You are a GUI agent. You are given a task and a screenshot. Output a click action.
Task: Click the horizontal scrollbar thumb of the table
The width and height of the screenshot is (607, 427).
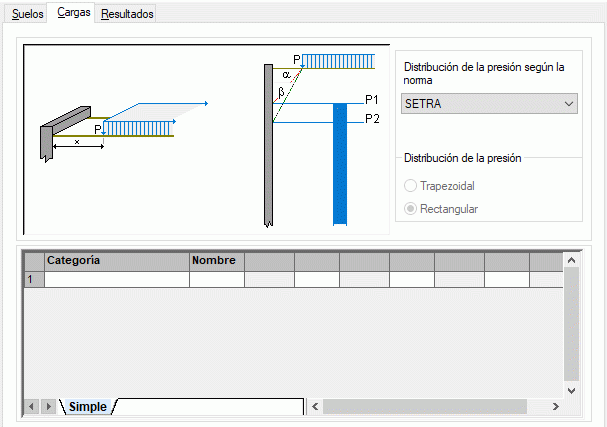(x=425, y=406)
